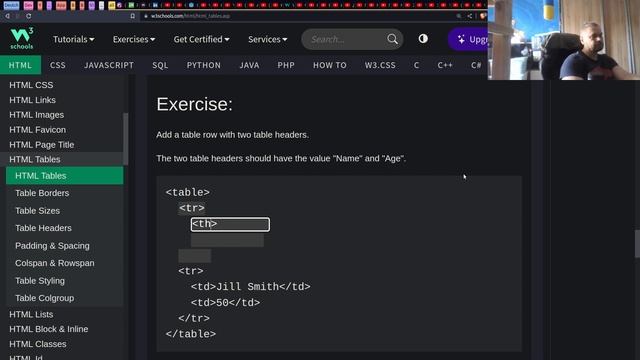Click the browser back arrow
This screenshot has width=640, height=360.
[7, 16]
